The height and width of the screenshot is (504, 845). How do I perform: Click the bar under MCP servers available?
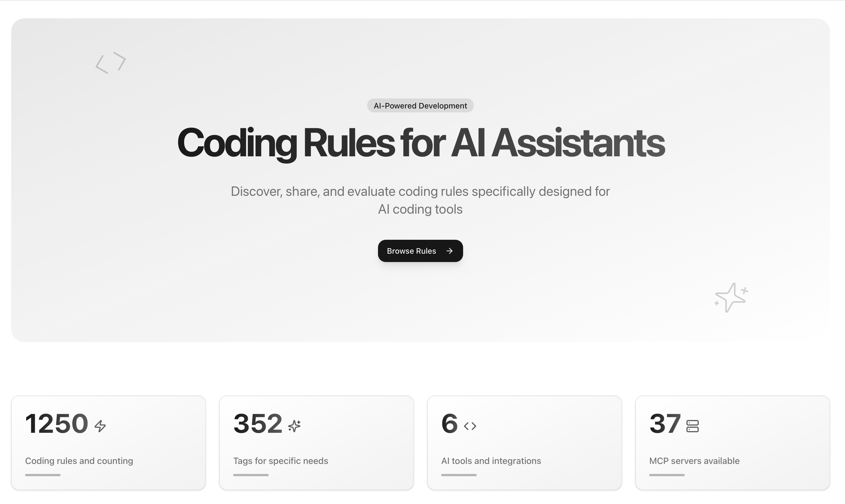667,475
